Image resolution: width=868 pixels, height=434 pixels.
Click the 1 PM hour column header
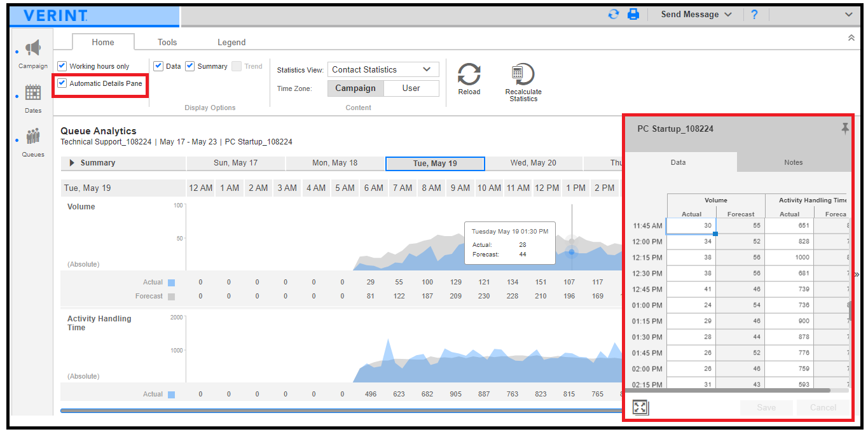click(x=575, y=188)
